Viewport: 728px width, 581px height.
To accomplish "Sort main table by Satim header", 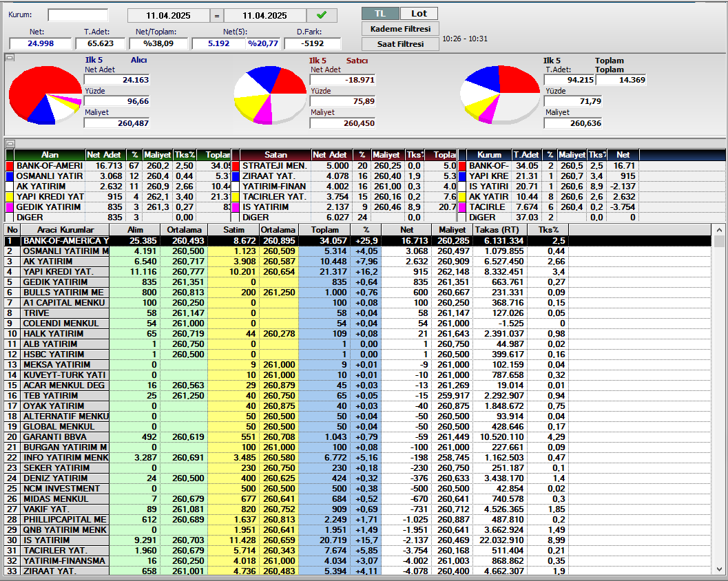I will (233, 230).
